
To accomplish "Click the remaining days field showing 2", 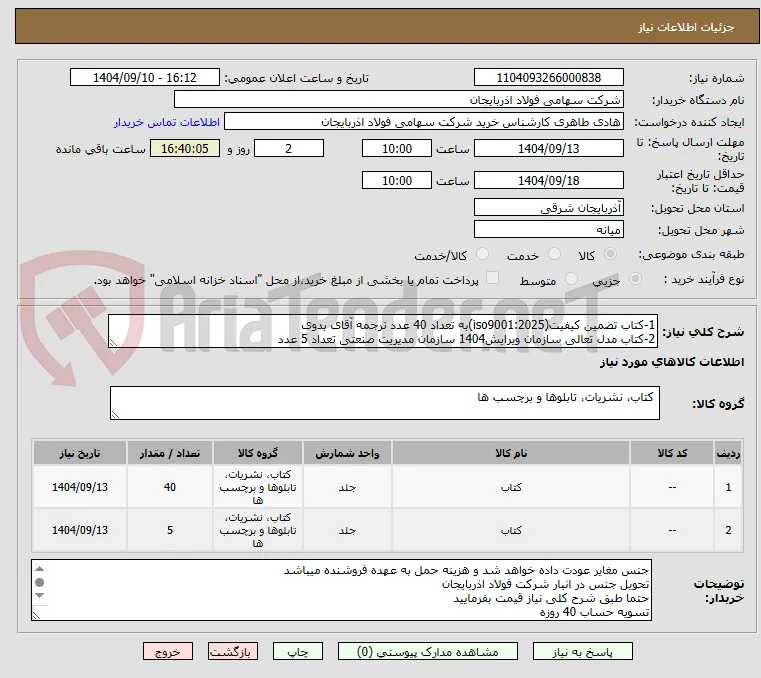I will tap(289, 149).
